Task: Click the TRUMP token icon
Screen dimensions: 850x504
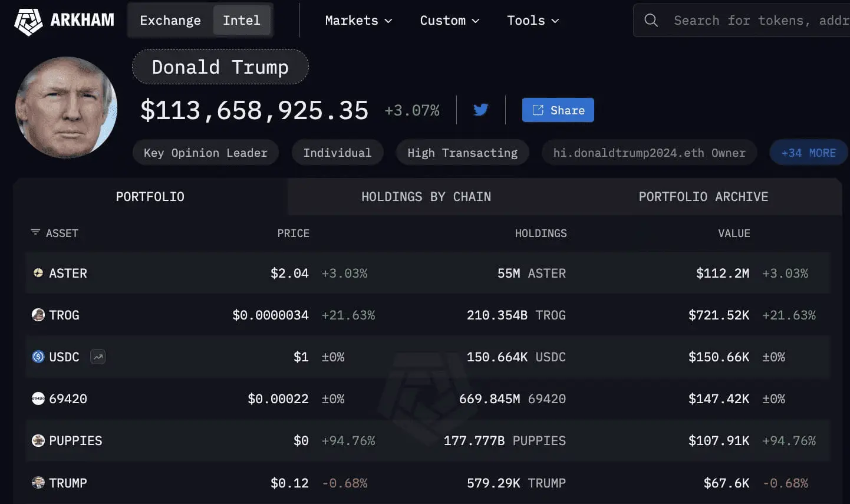Action: coord(38,483)
